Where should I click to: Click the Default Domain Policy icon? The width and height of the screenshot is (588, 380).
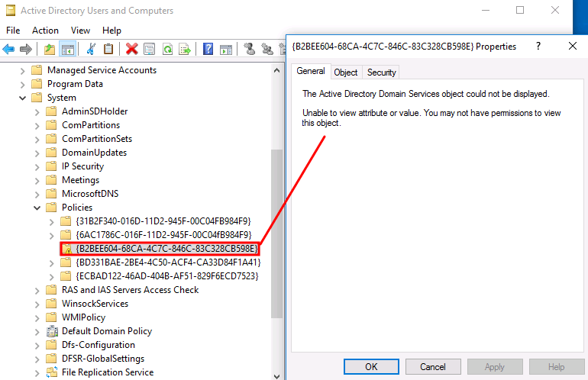tap(52, 331)
